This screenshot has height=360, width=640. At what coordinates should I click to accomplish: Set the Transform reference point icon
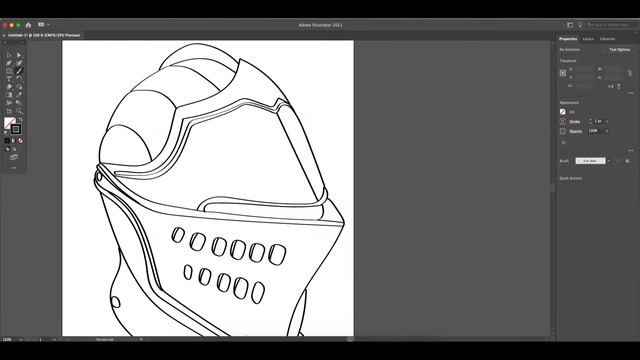(563, 73)
